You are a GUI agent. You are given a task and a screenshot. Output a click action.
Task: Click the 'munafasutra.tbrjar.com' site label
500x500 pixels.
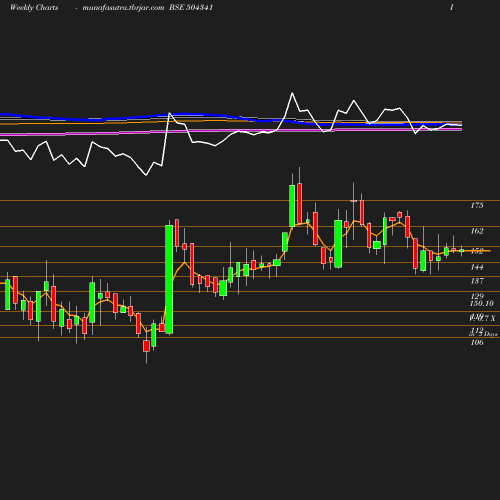123,8
